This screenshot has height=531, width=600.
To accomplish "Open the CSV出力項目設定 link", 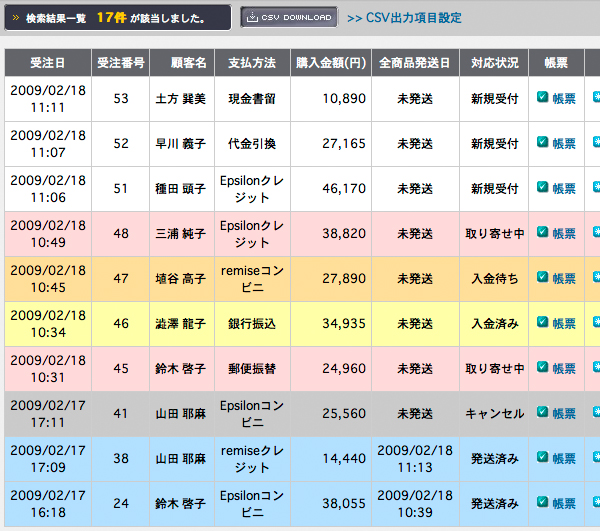I will pyautogui.click(x=404, y=18).
